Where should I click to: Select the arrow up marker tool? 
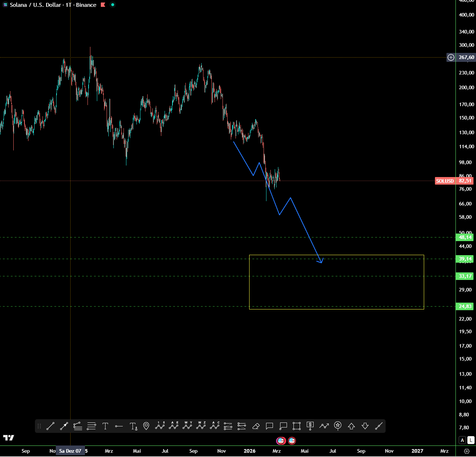point(351,426)
